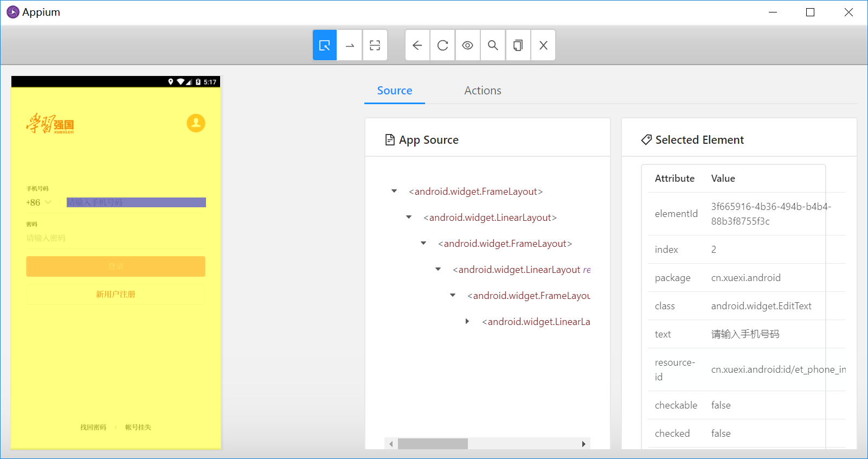
Task: Tap the round user avatar icon
Action: (x=196, y=123)
